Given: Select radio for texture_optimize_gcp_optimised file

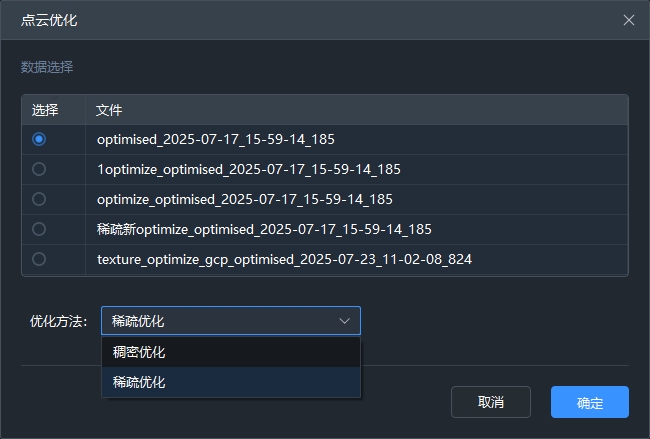Looking at the screenshot, I should click(x=39, y=259).
